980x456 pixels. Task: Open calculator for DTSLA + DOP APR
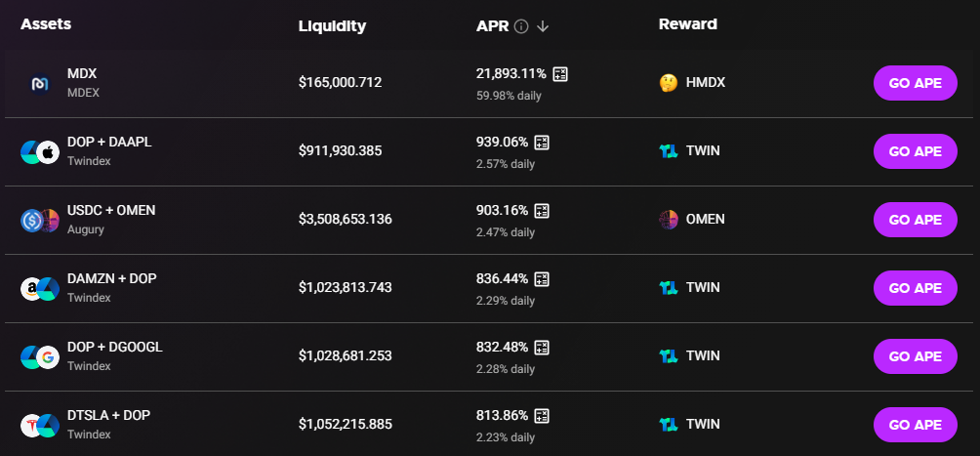point(542,415)
